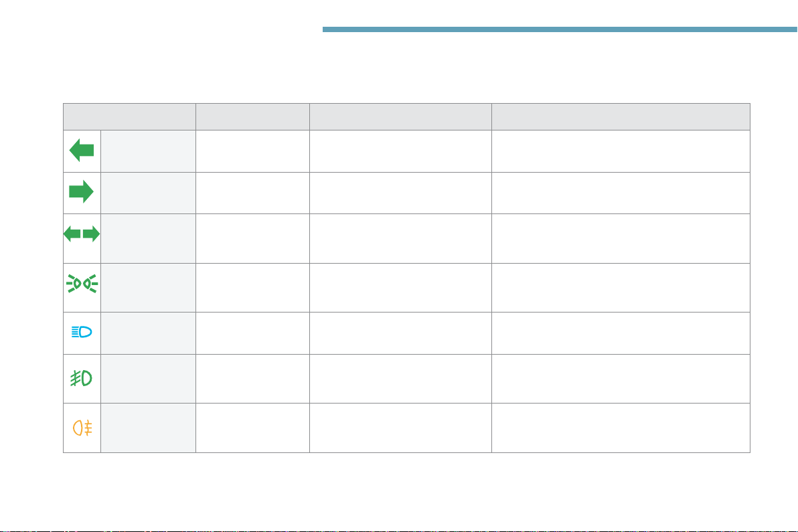Click grey name cell beside blue headlamp icon
The height and width of the screenshot is (532, 798).
(x=148, y=333)
